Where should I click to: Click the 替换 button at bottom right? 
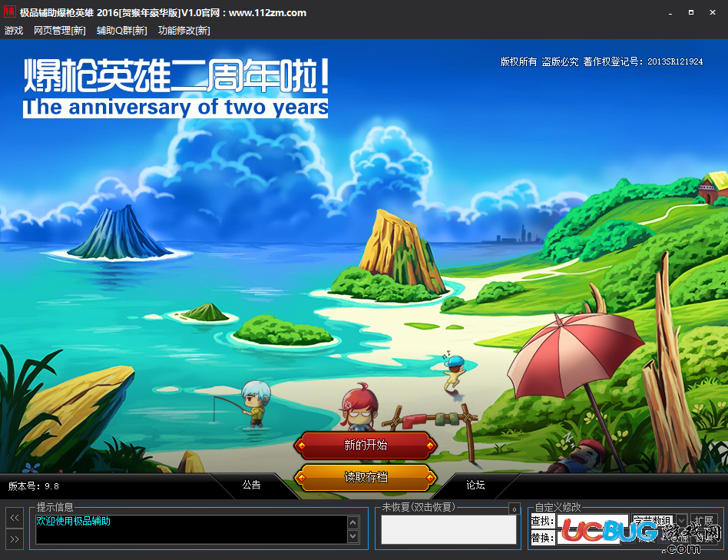pyautogui.click(x=704, y=538)
